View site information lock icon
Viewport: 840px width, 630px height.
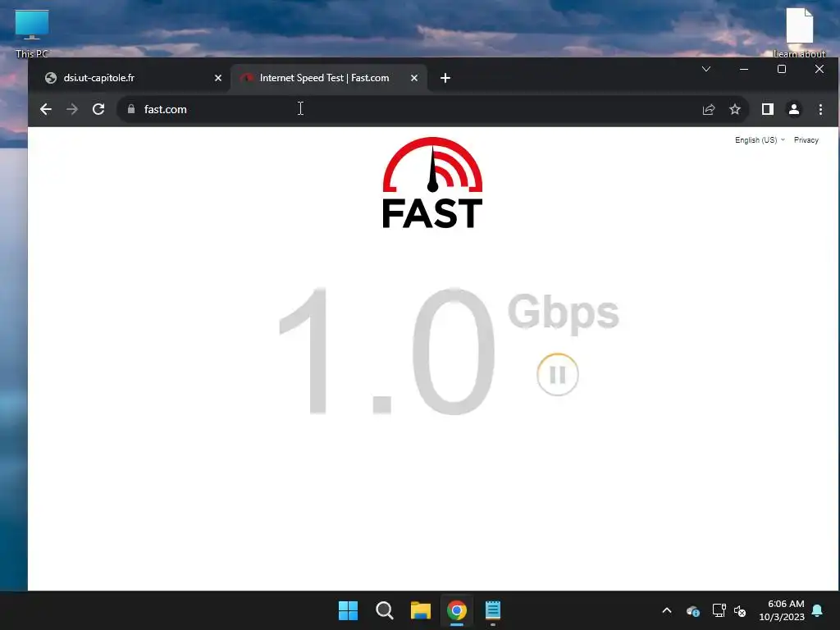point(131,109)
